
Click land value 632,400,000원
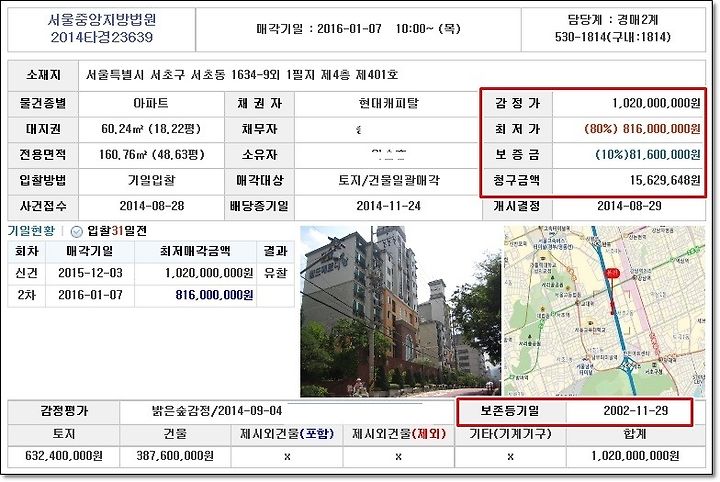(64, 456)
